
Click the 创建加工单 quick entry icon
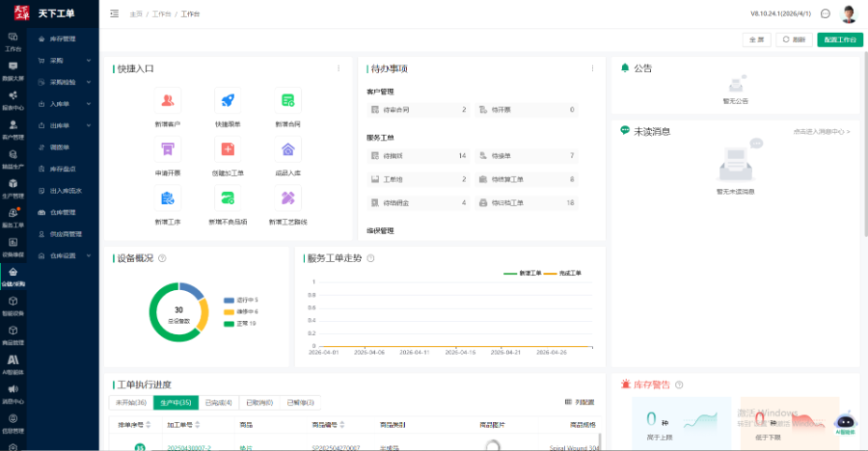click(228, 149)
